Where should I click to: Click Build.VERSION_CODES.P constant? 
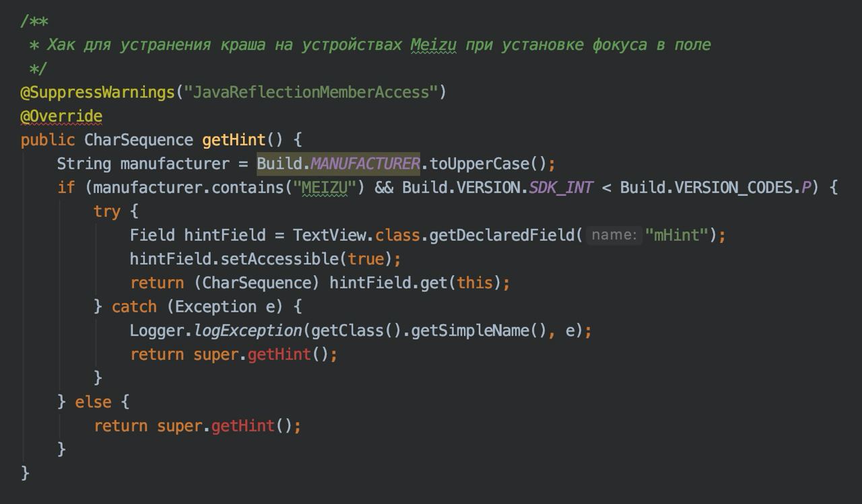pyautogui.click(x=715, y=188)
